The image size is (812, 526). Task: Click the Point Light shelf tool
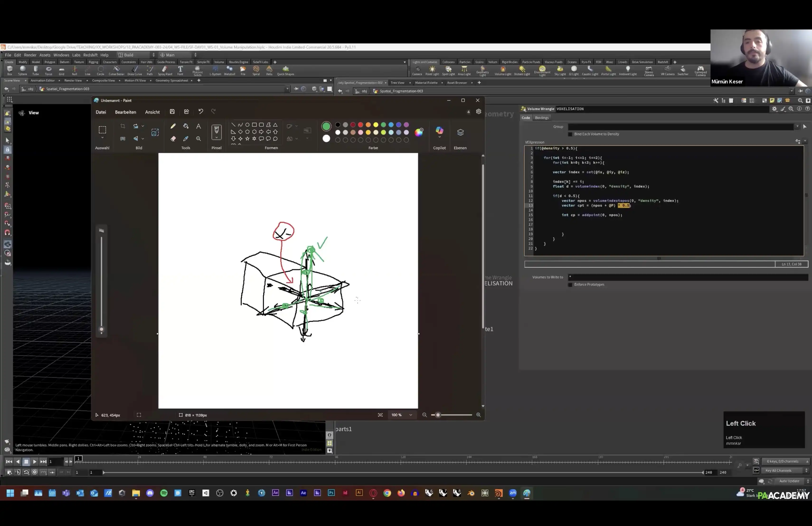(x=432, y=71)
